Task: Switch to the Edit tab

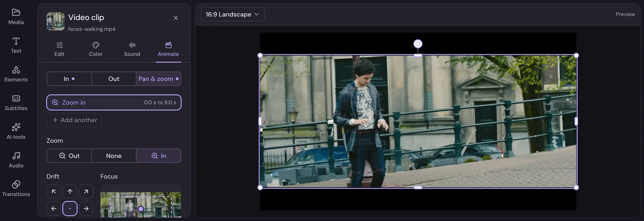Action: click(x=60, y=49)
